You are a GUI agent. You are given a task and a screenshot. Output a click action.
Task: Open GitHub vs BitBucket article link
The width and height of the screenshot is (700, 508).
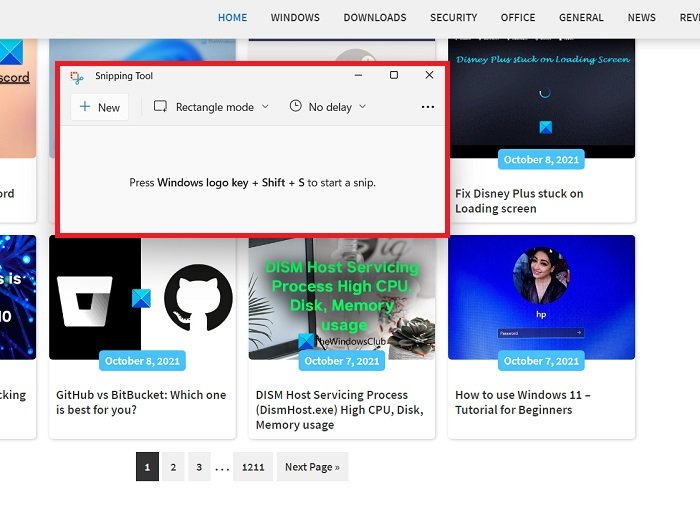(141, 402)
